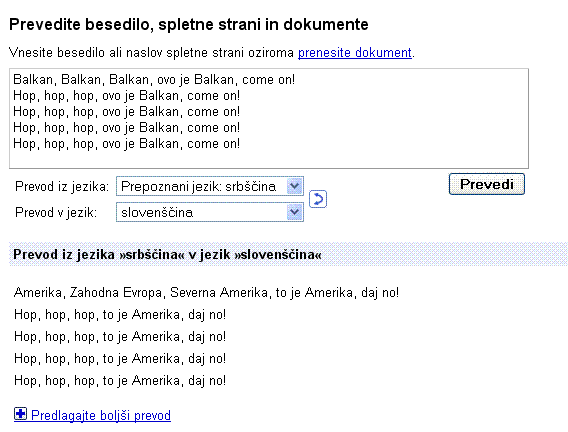Place cursor in last input 'Hop, hop' line

[x=126, y=144]
